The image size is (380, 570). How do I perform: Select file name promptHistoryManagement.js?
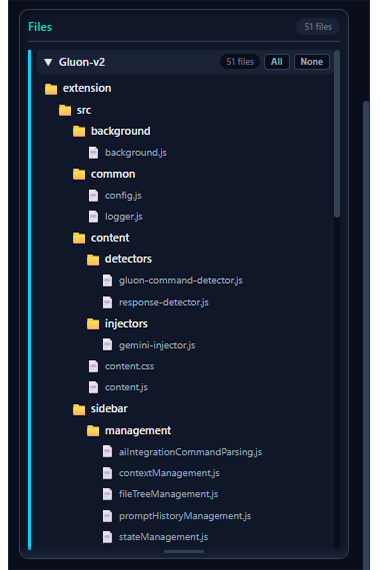click(185, 516)
